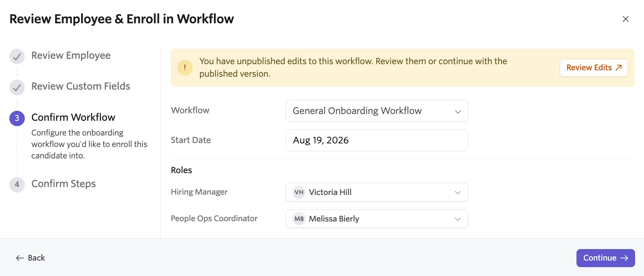Click the Hiring Manager label
Viewport: 644px width, 276px height.
point(199,192)
